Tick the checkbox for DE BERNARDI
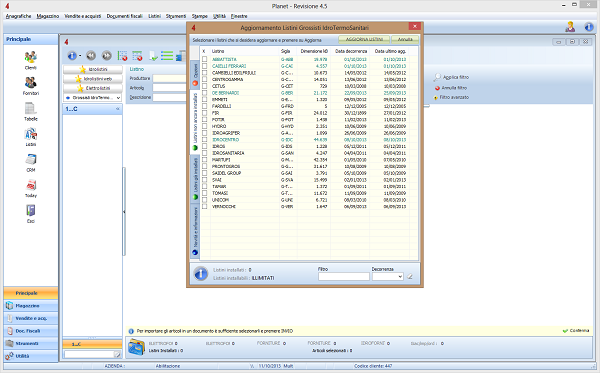This screenshot has height=373, width=600. (205, 93)
